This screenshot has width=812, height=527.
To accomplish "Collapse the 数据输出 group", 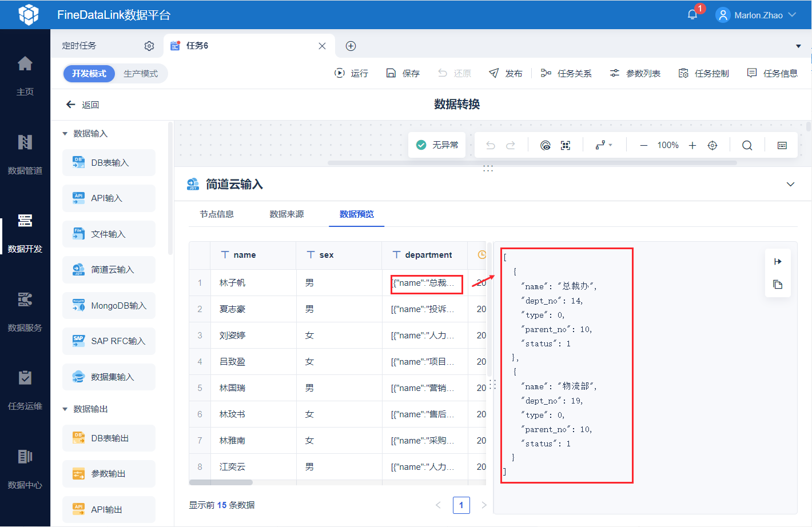I will [x=65, y=409].
